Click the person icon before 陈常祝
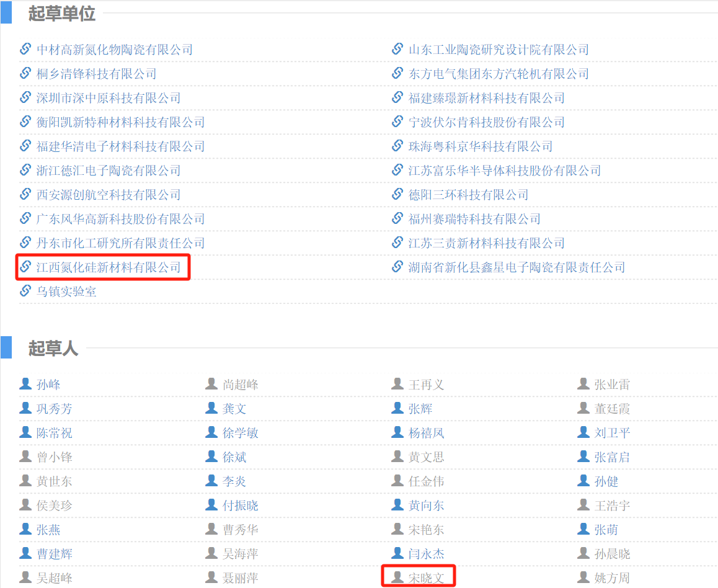The width and height of the screenshot is (718, 588). pyautogui.click(x=25, y=432)
